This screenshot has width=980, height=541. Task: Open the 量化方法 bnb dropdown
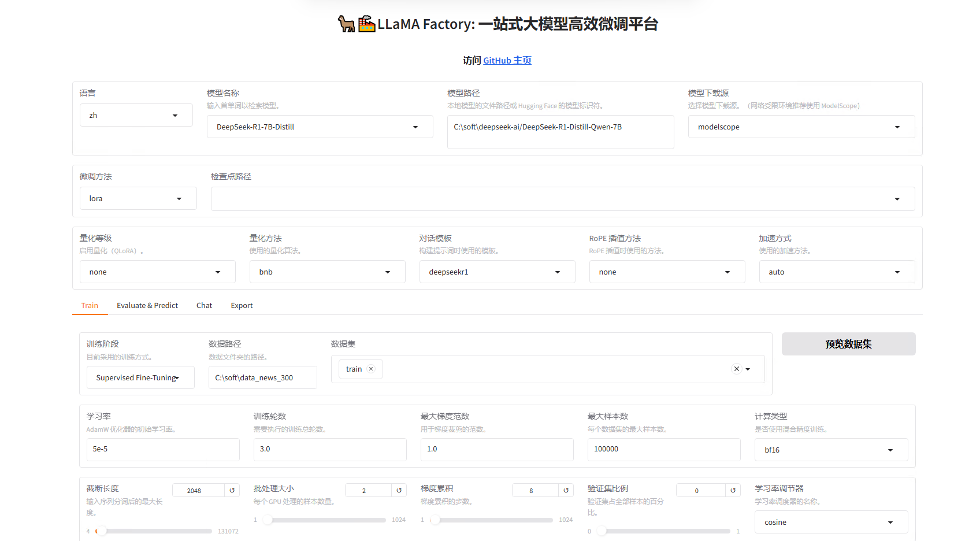(x=328, y=272)
